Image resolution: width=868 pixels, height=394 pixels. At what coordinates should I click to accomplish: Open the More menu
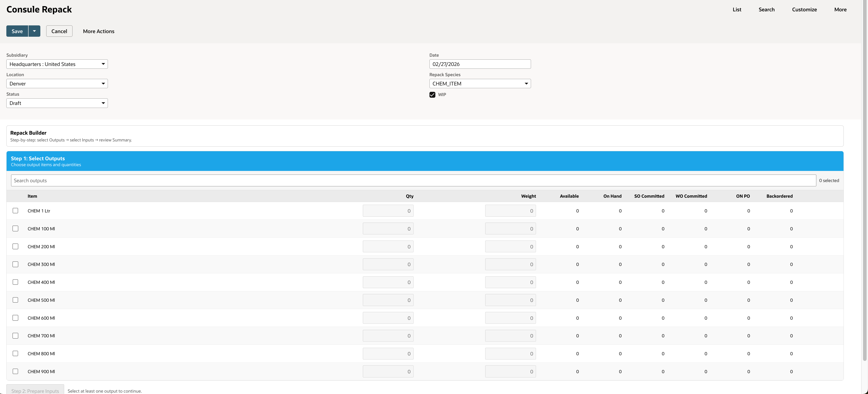point(840,9)
